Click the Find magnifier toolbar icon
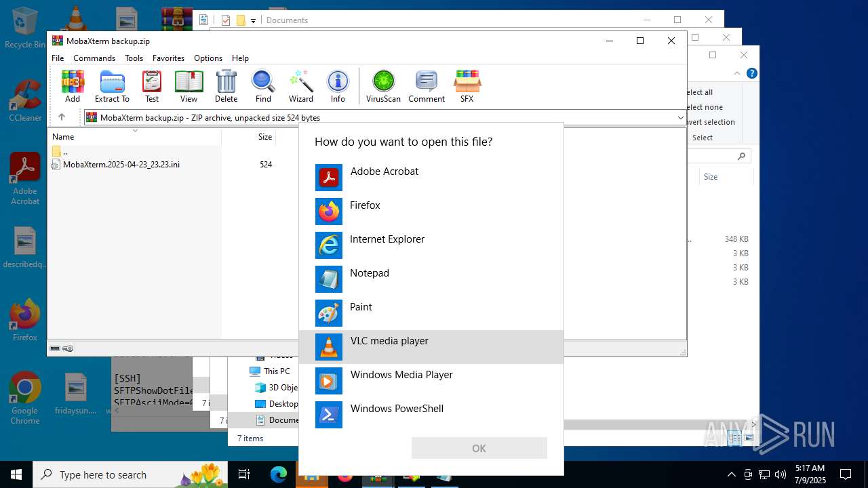This screenshot has width=868, height=488. pyautogui.click(x=263, y=86)
